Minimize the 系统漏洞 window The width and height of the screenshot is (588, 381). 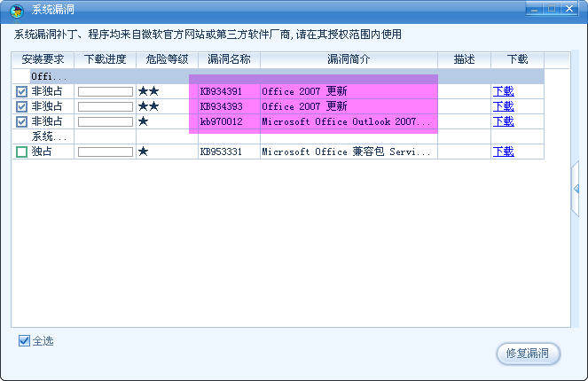click(x=535, y=9)
